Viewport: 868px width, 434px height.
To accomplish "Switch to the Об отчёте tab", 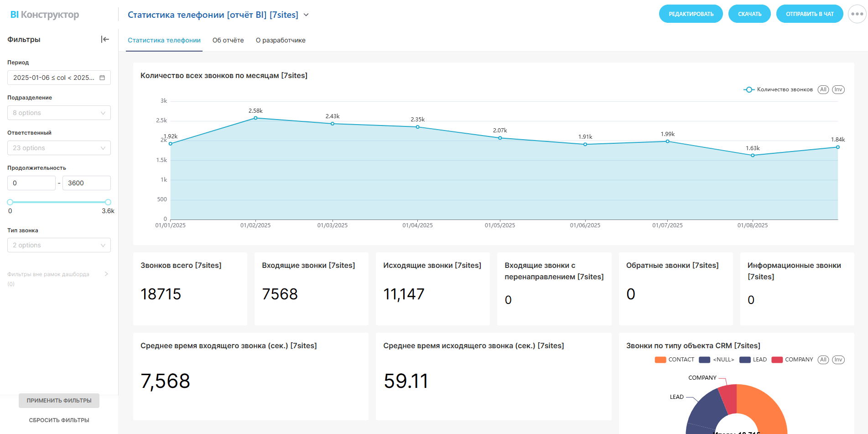I will point(228,40).
